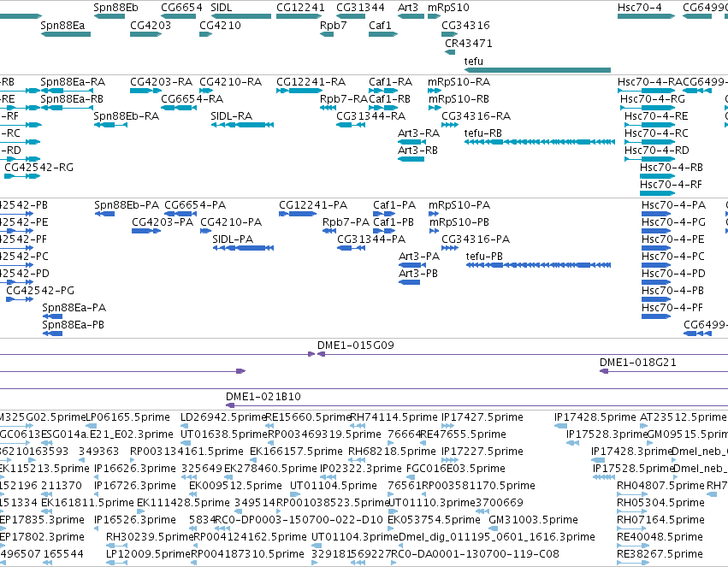Viewport: 728px width, 567px height.
Task: Click protein label "Spn88Eb-PA"
Action: click(x=127, y=205)
